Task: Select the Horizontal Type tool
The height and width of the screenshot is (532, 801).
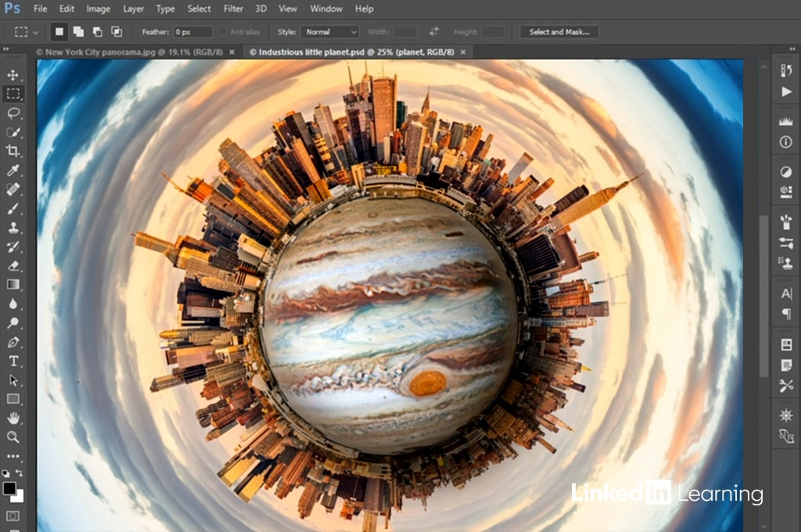Action: pyautogui.click(x=13, y=361)
